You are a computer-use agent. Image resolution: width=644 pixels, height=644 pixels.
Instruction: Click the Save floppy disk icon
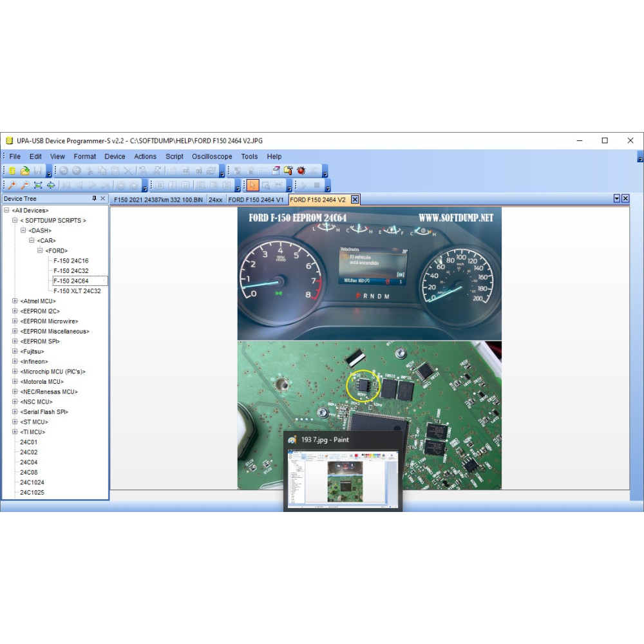pyautogui.click(x=38, y=171)
